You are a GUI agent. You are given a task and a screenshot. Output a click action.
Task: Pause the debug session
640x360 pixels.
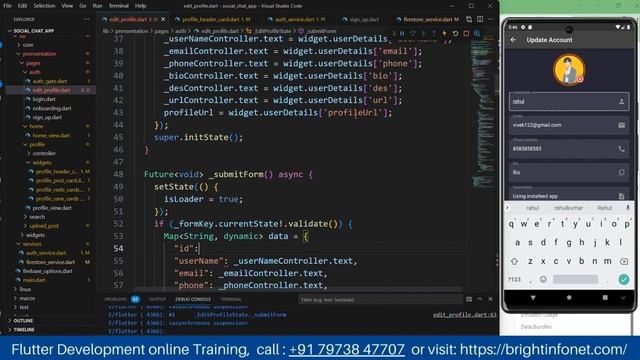coord(402,33)
